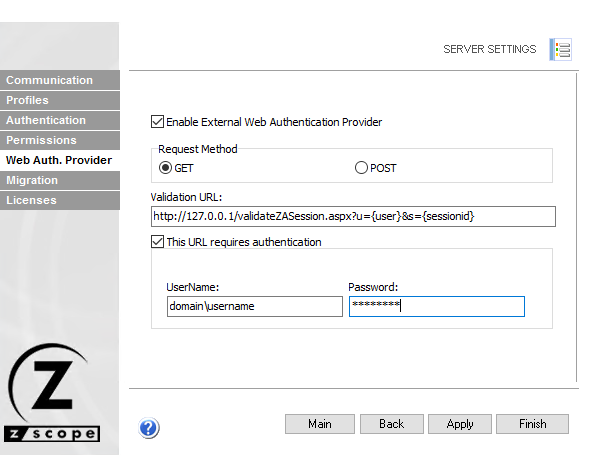The height and width of the screenshot is (455, 594).
Task: Switch to the Profiles section
Action: tap(60, 100)
